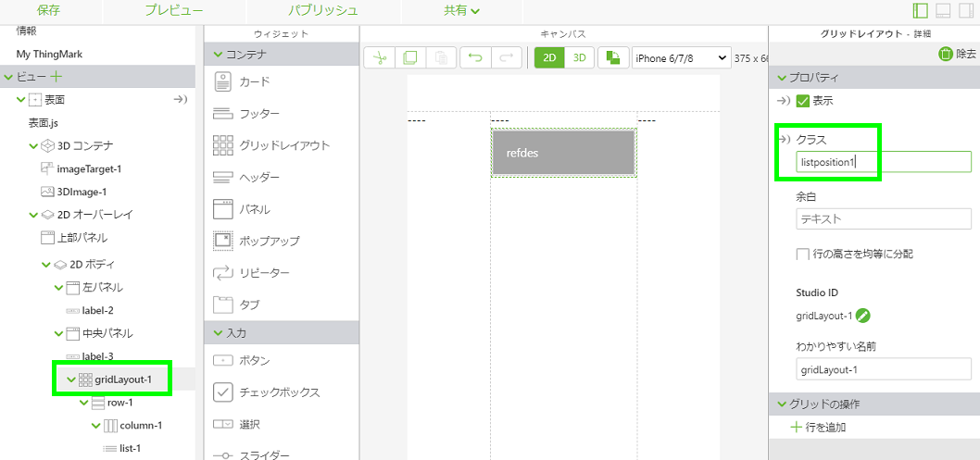The image size is (980, 460).
Task: Undo the last canvas action
Action: (x=475, y=57)
